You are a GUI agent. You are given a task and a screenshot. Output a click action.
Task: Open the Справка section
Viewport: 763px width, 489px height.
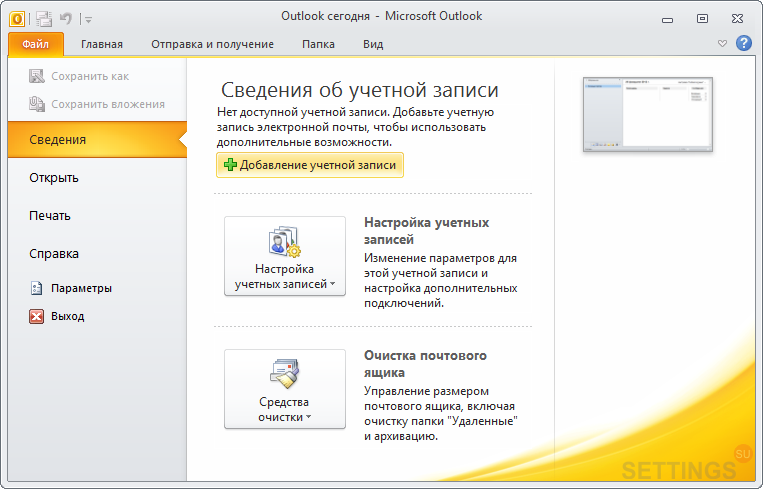point(54,254)
